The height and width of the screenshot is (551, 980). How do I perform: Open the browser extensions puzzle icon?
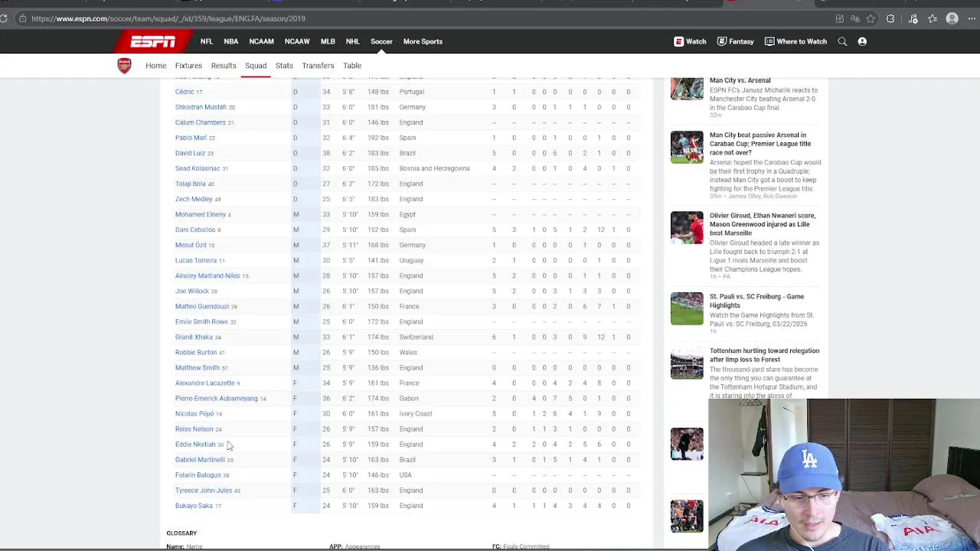[x=890, y=18]
